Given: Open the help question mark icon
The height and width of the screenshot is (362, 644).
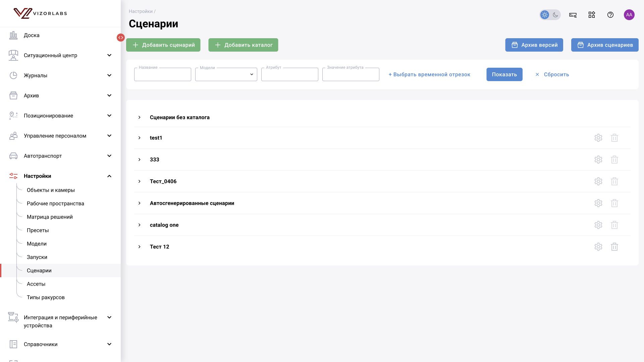Looking at the screenshot, I should pyautogui.click(x=610, y=15).
